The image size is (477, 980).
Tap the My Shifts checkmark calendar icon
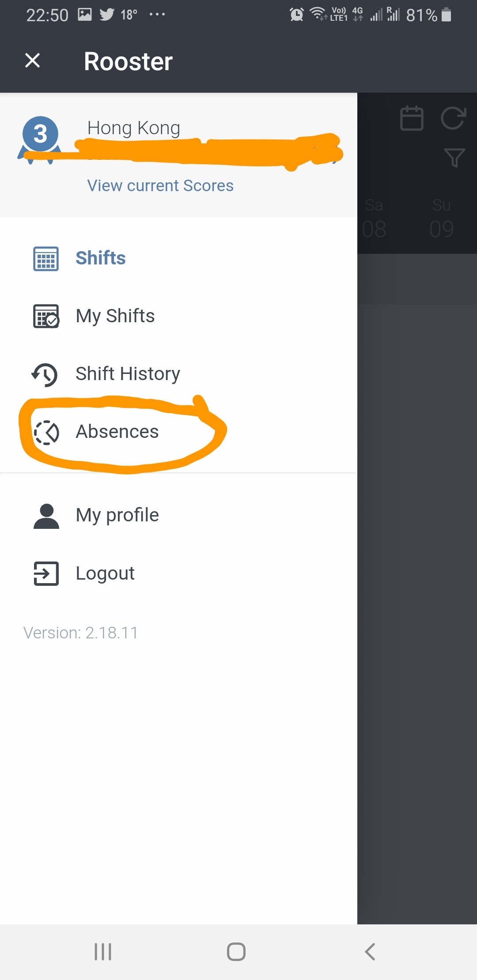pyautogui.click(x=46, y=316)
